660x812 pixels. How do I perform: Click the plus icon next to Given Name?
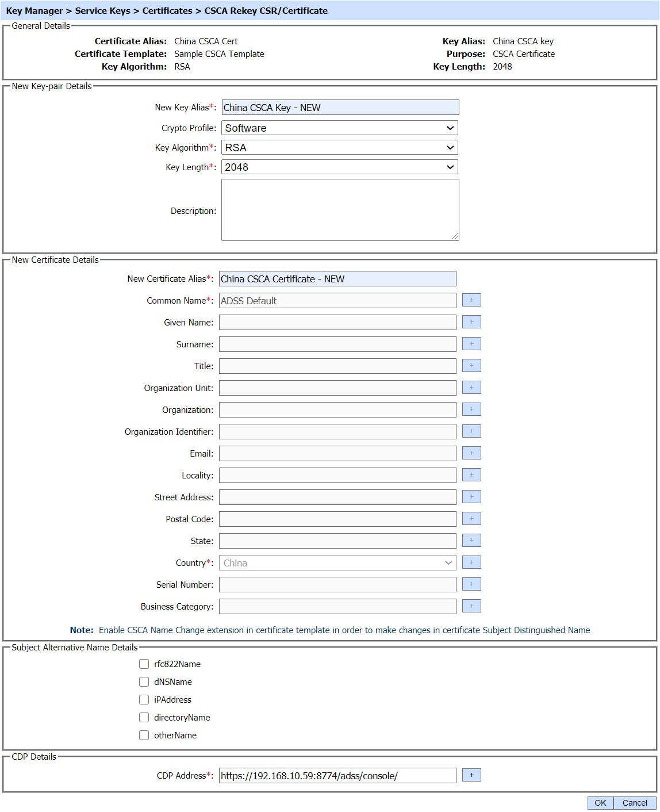pos(471,322)
